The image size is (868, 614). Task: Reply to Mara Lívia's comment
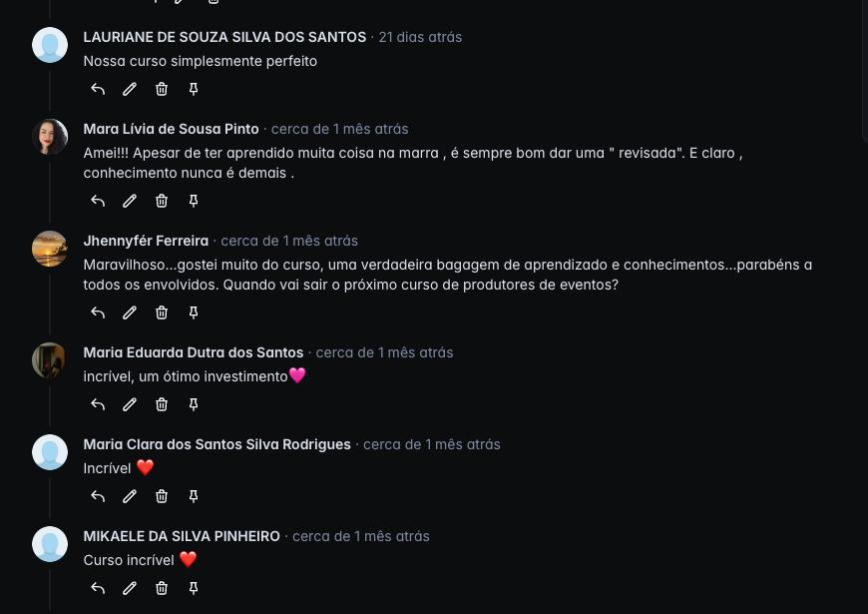coord(98,201)
